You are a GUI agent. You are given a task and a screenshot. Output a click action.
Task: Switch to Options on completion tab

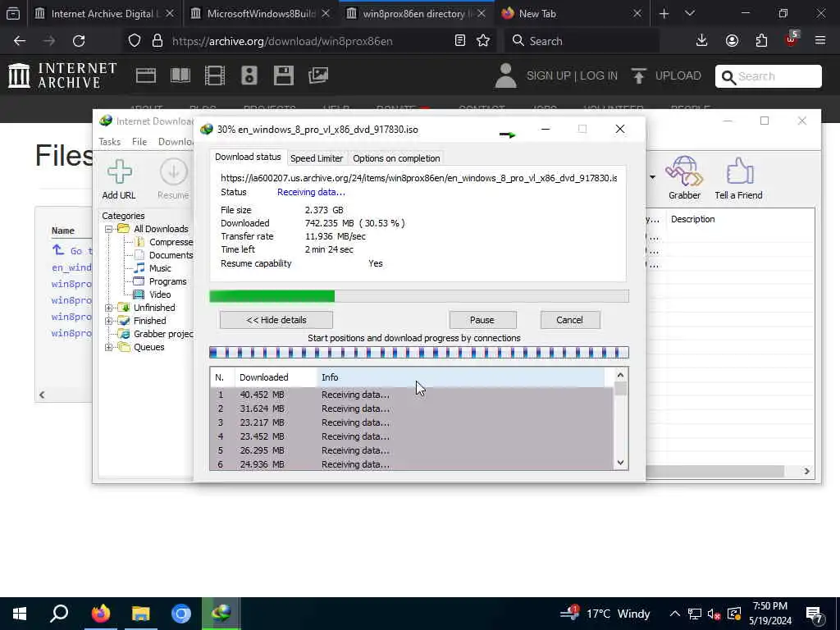(x=396, y=158)
